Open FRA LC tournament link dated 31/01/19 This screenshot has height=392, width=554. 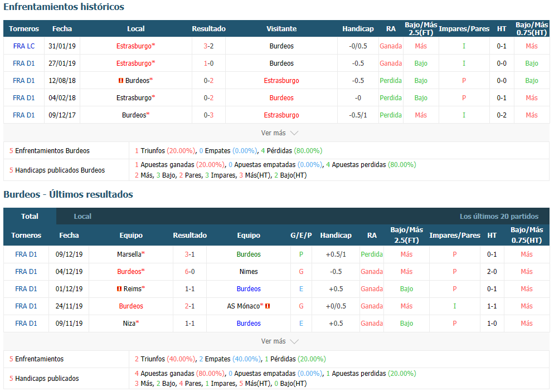tap(23, 46)
